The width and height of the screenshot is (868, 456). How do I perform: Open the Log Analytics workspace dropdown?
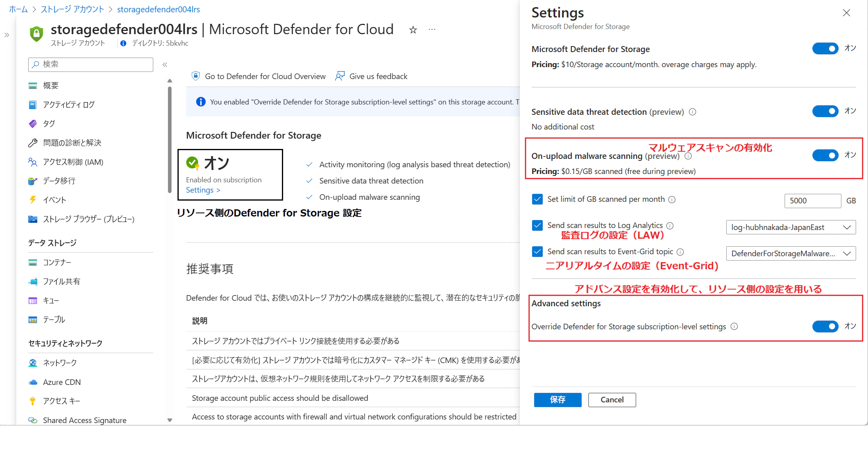(x=791, y=227)
